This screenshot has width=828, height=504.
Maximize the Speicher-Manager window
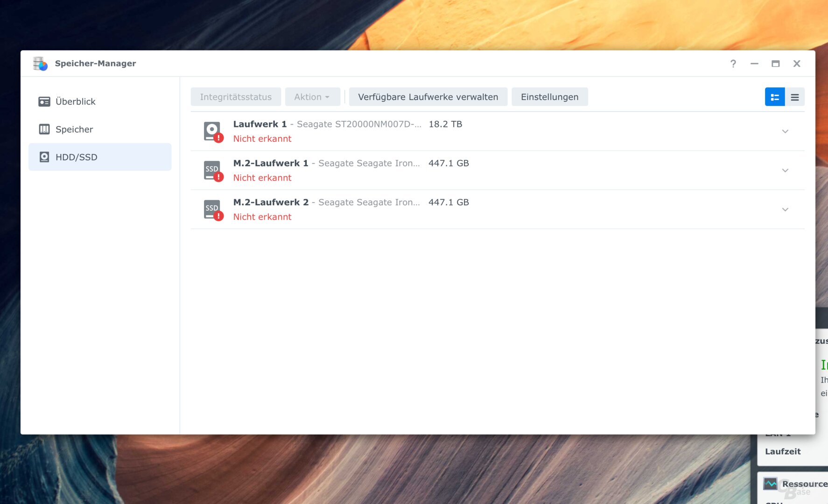776,63
